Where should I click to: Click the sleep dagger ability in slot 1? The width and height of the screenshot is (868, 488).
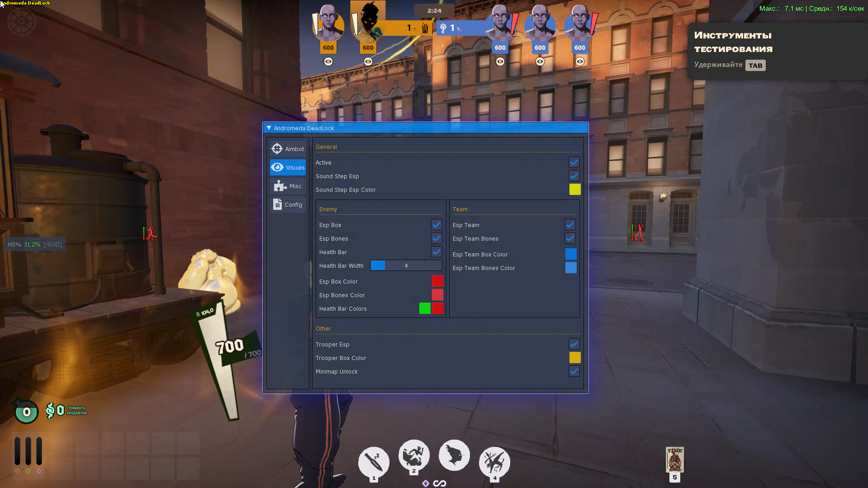coord(374,462)
